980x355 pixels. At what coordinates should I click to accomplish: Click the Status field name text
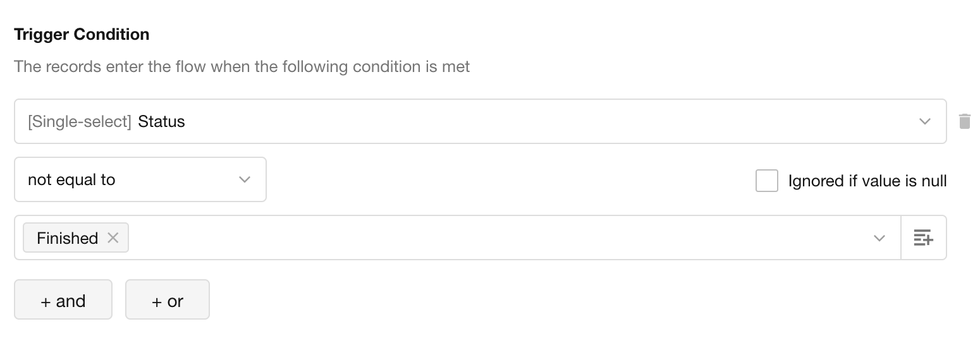(161, 121)
